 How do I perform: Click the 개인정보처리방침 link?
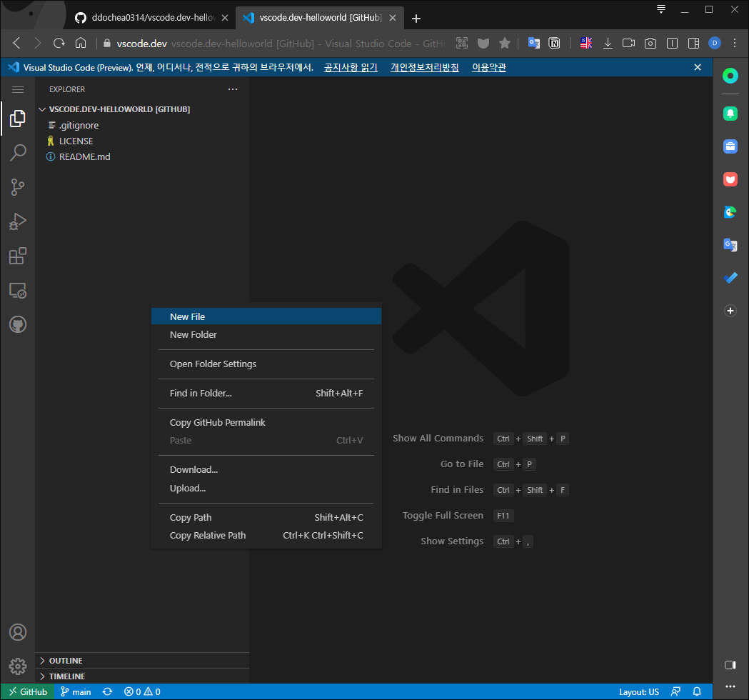click(425, 67)
